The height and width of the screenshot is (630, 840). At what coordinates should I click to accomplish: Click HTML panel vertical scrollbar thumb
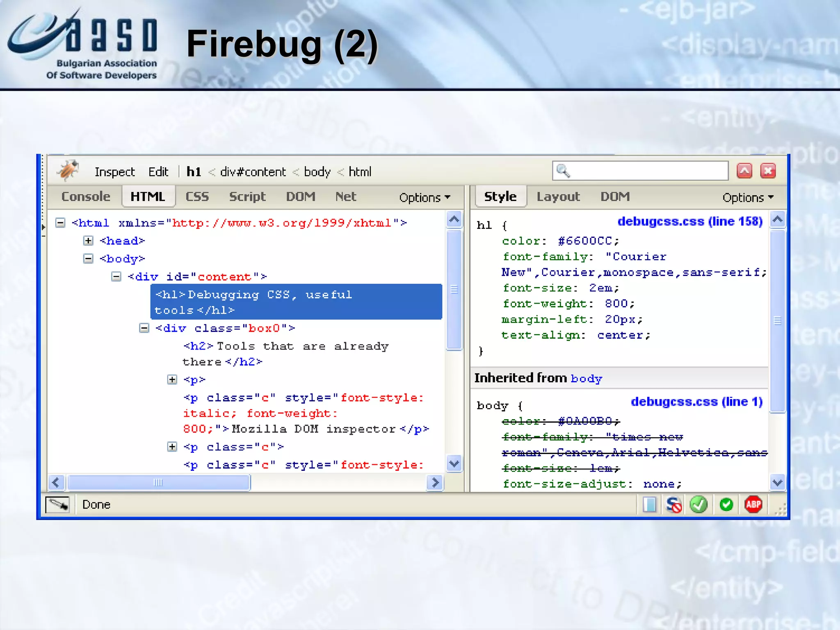(x=454, y=290)
